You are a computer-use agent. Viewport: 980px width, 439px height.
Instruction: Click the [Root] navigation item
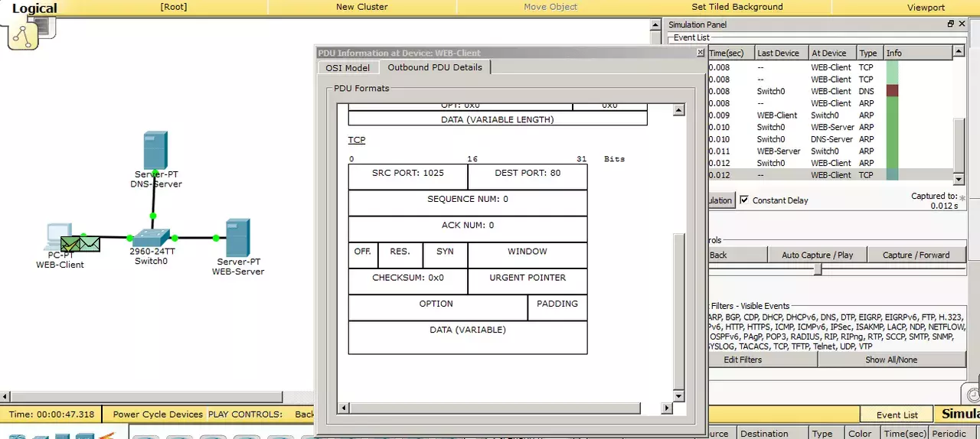(173, 7)
